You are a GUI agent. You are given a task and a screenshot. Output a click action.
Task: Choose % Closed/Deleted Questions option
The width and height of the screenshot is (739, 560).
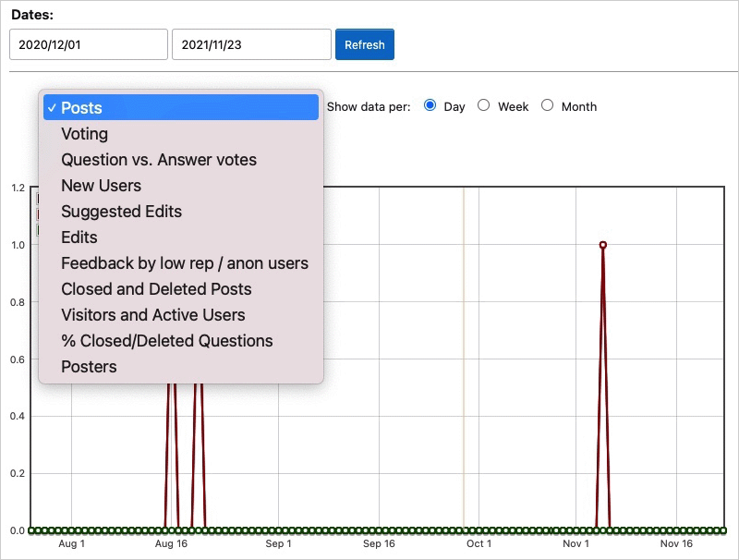167,341
